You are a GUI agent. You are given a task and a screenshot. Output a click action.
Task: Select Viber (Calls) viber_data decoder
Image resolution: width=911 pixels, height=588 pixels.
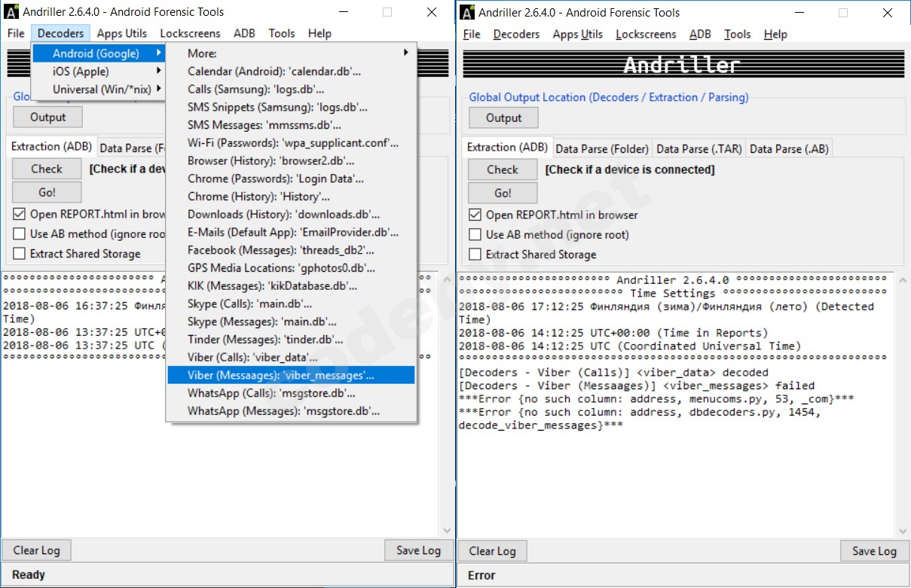pos(292,358)
